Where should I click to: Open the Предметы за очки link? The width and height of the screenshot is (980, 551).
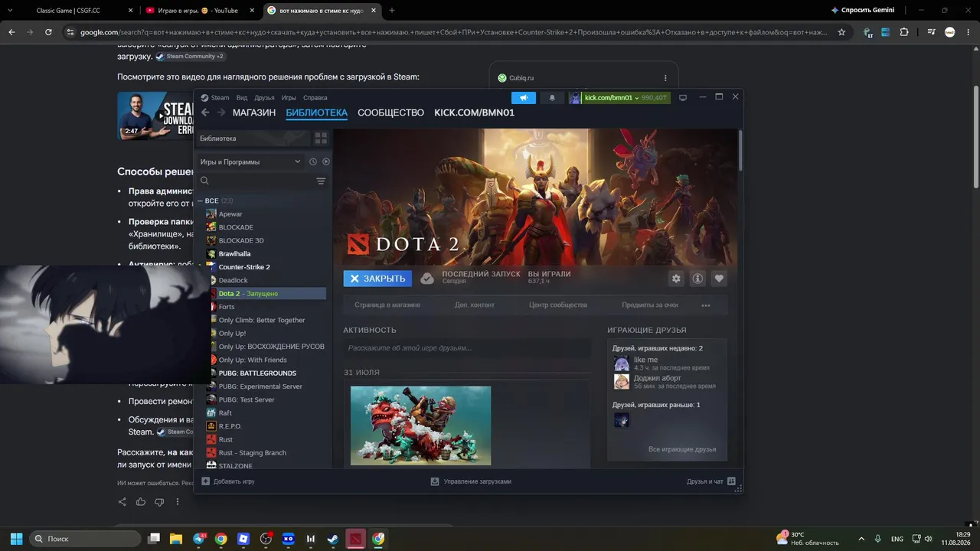click(x=650, y=305)
